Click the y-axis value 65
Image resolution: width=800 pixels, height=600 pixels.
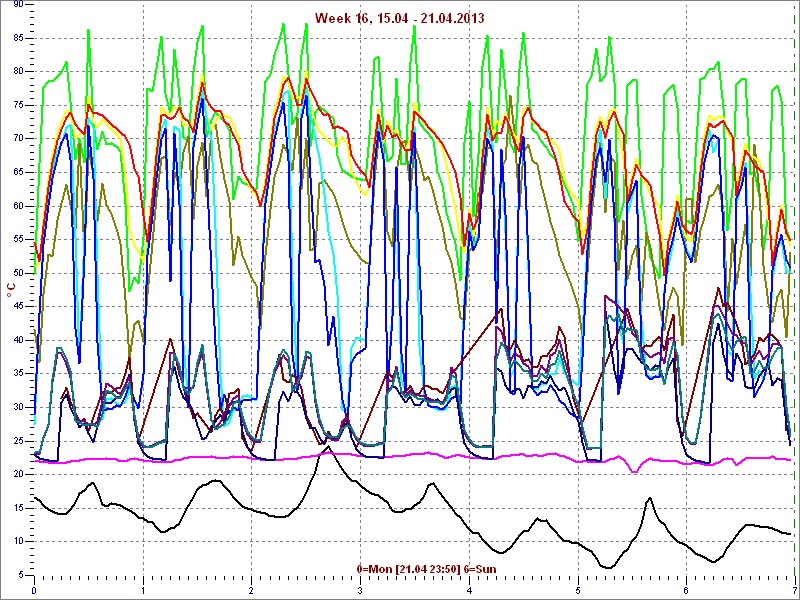click(18, 172)
